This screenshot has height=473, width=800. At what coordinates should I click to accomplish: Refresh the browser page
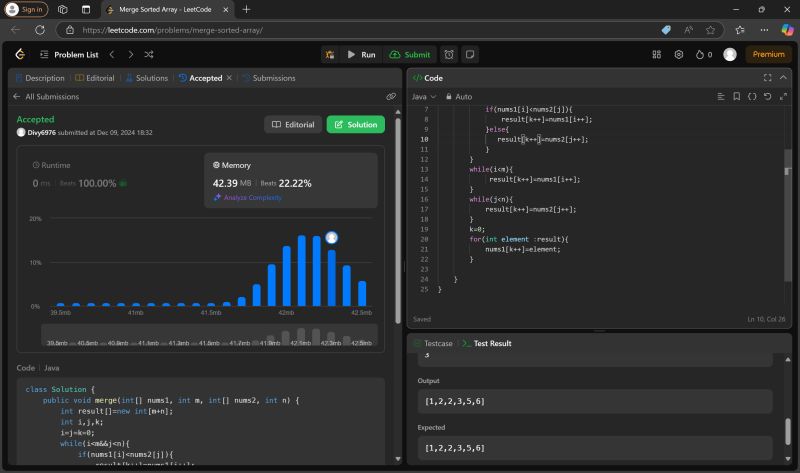40,30
